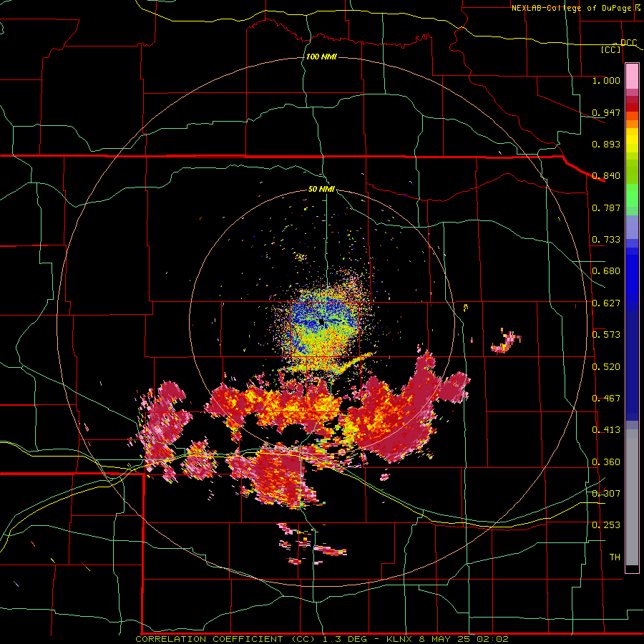Click the 0.733 color scale value
The image size is (644, 644).
[x=606, y=240]
